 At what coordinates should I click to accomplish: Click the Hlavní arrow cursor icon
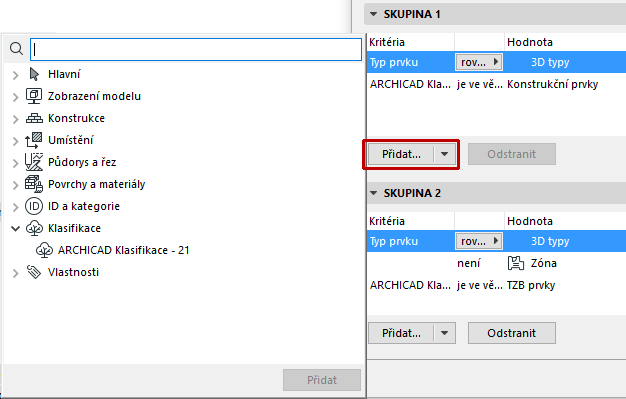coord(34,74)
